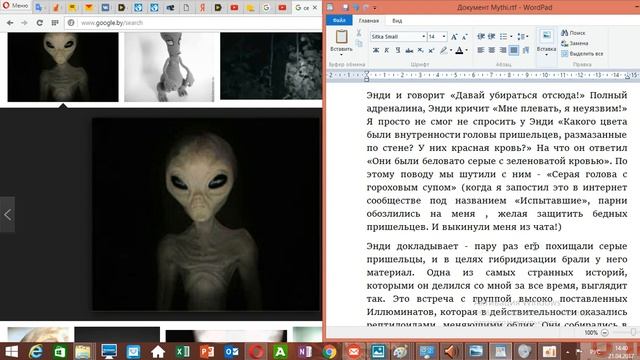Viewport: 640px width, 360px height.
Task: Apply superscript formatting in WordPad
Action: click(431, 50)
